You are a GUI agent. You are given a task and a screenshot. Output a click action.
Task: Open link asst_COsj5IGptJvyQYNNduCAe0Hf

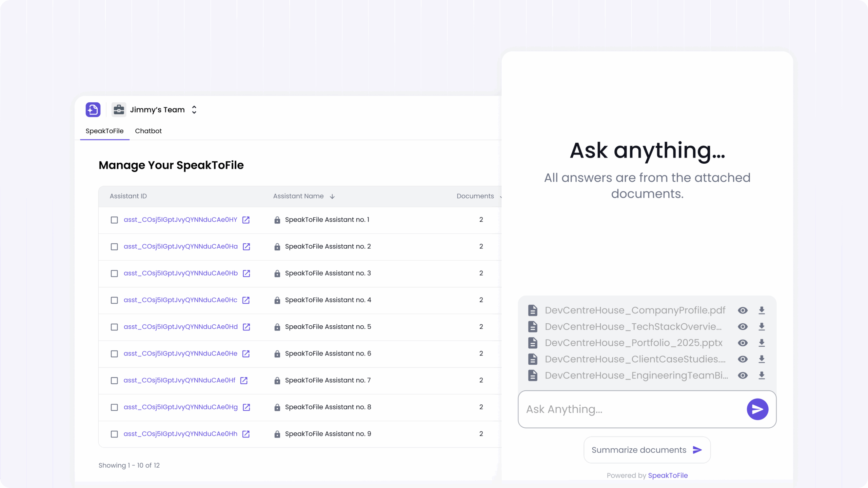coord(179,381)
